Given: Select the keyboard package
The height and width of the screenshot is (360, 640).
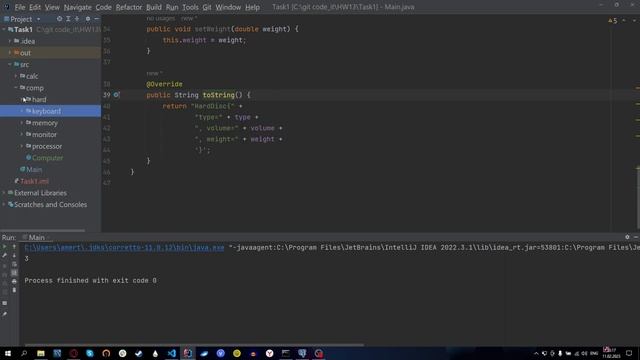Looking at the screenshot, I should click(50, 111).
